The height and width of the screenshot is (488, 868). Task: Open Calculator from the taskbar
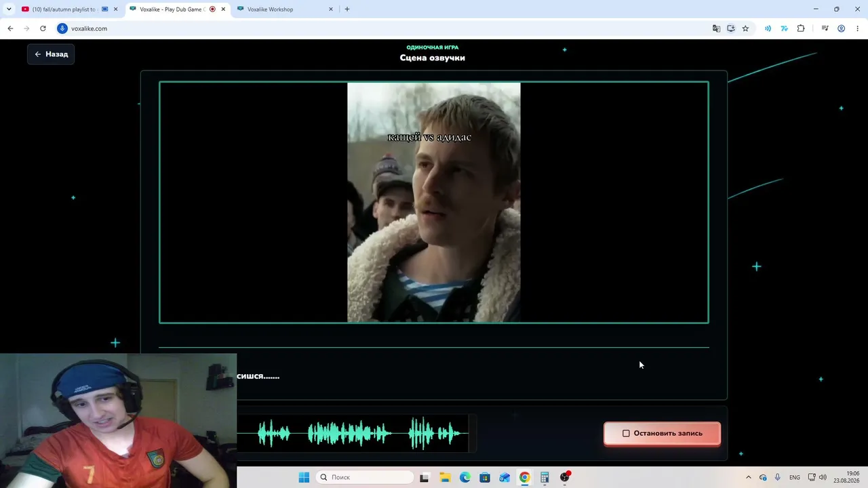tap(545, 477)
